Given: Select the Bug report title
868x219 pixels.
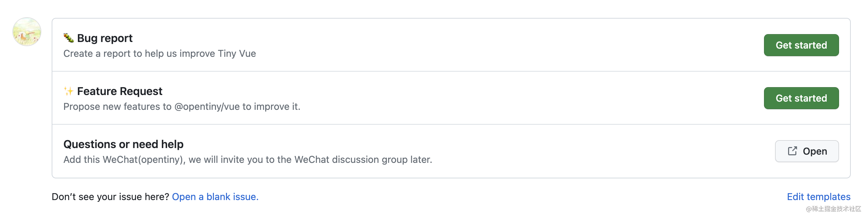Looking at the screenshot, I should (x=105, y=38).
